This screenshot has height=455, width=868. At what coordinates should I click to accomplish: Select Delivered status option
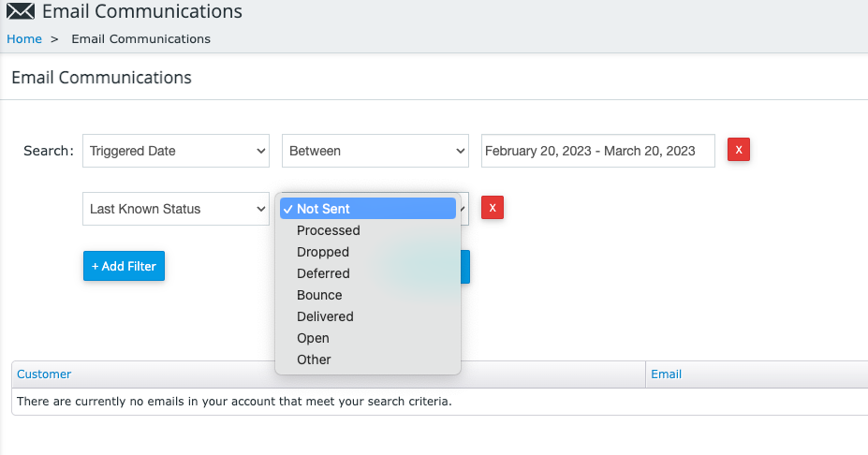point(368,316)
